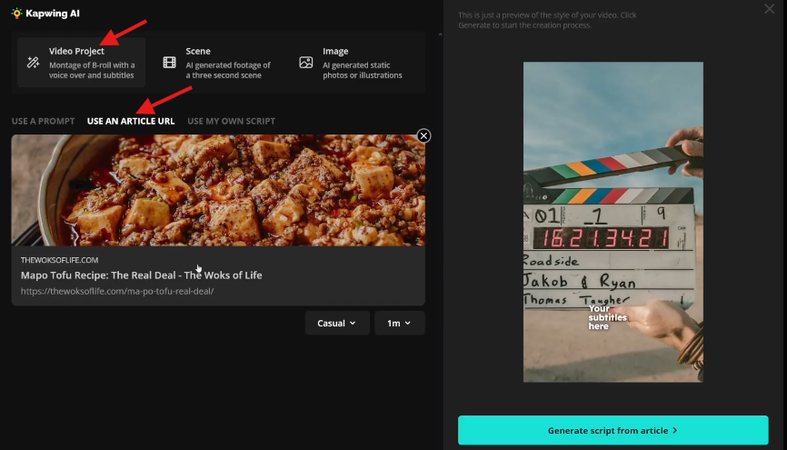Open the Mapo Tofu article thumbnail
The width and height of the screenshot is (787, 450).
(218, 190)
